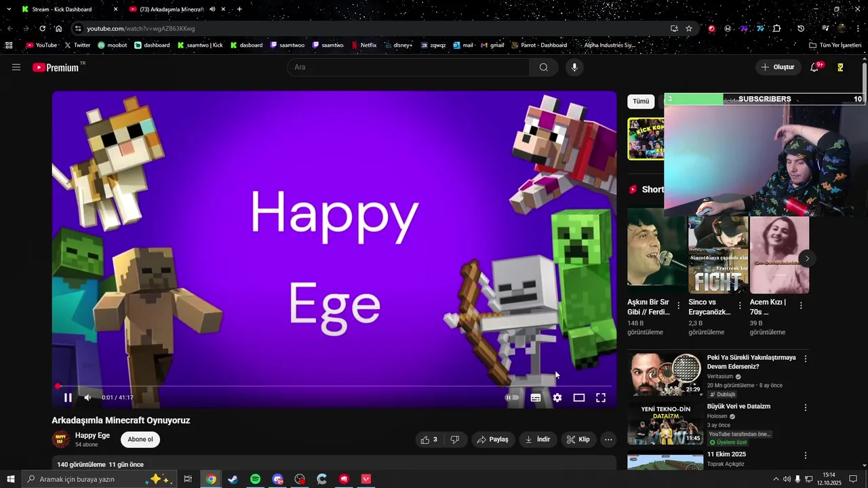Open the YouTube notifications bell
This screenshot has height=488, width=868.
pyautogui.click(x=815, y=67)
